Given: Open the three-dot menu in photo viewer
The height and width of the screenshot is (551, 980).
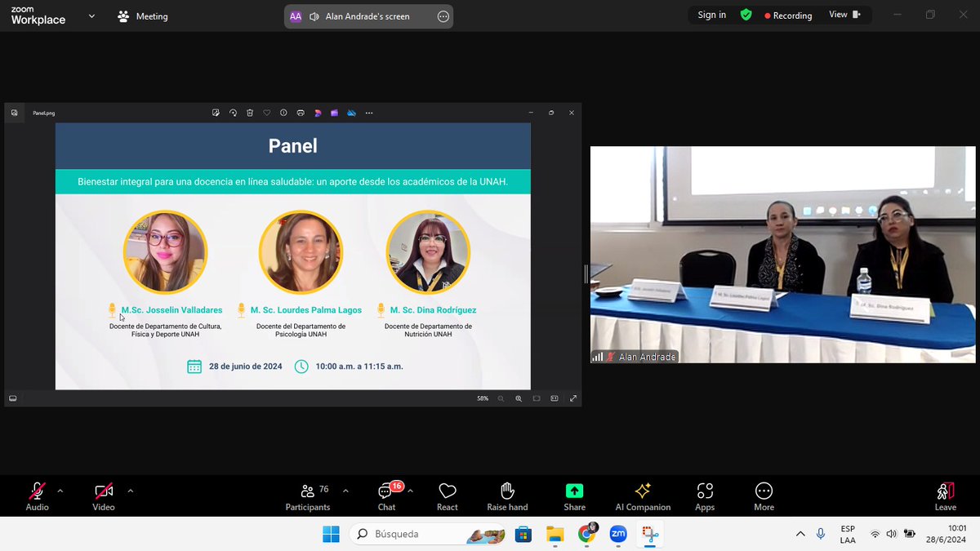Looking at the screenshot, I should (x=369, y=113).
